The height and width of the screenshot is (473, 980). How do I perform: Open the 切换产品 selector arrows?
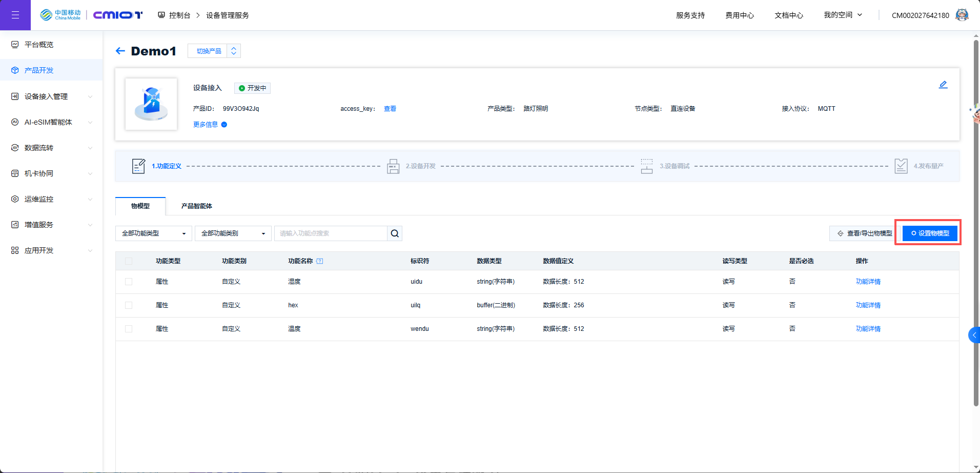pyautogui.click(x=234, y=51)
